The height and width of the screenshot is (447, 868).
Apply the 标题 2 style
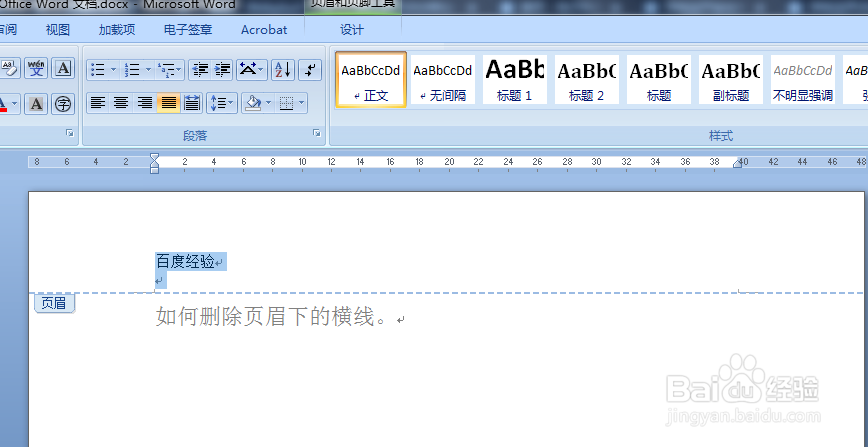pyautogui.click(x=587, y=79)
